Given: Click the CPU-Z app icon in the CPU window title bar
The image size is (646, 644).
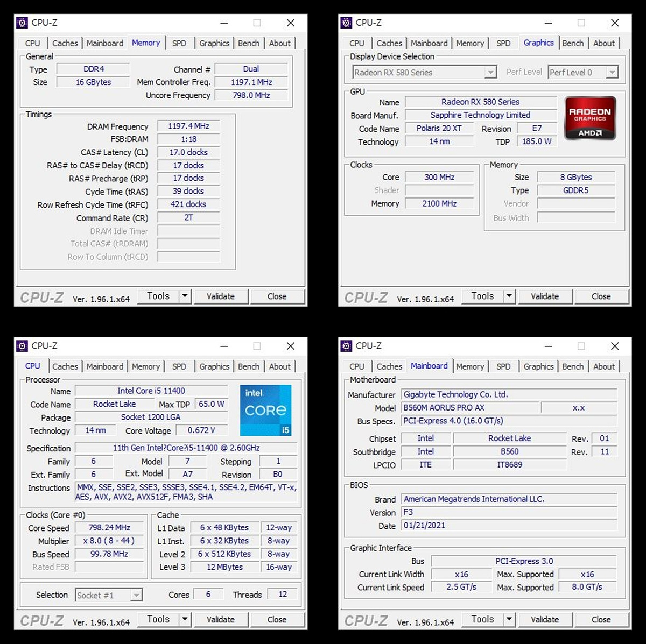Looking at the screenshot, I should tap(22, 346).
